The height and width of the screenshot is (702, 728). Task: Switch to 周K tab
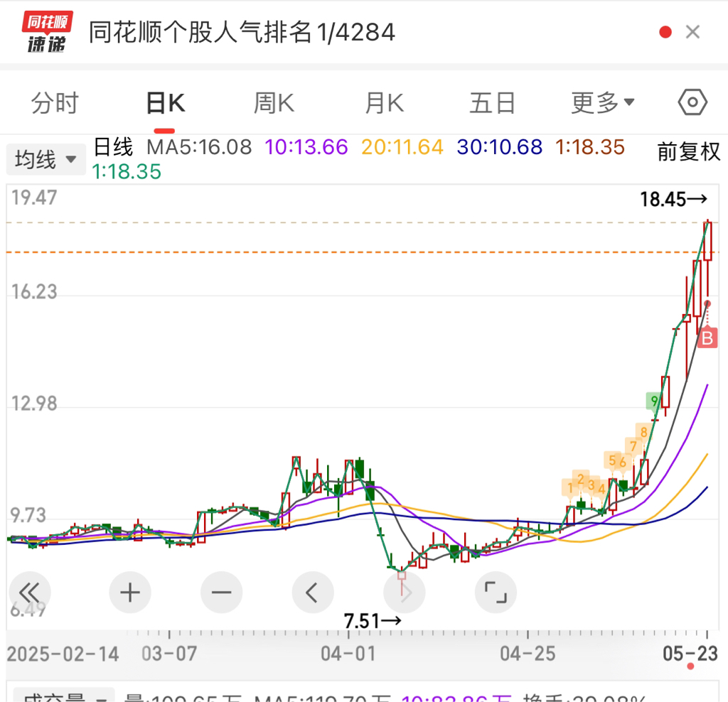274,103
